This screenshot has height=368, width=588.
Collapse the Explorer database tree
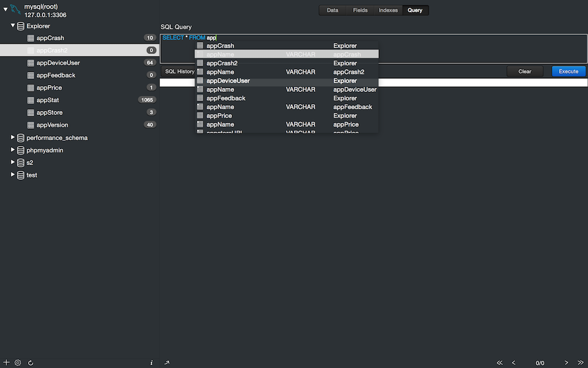click(13, 26)
